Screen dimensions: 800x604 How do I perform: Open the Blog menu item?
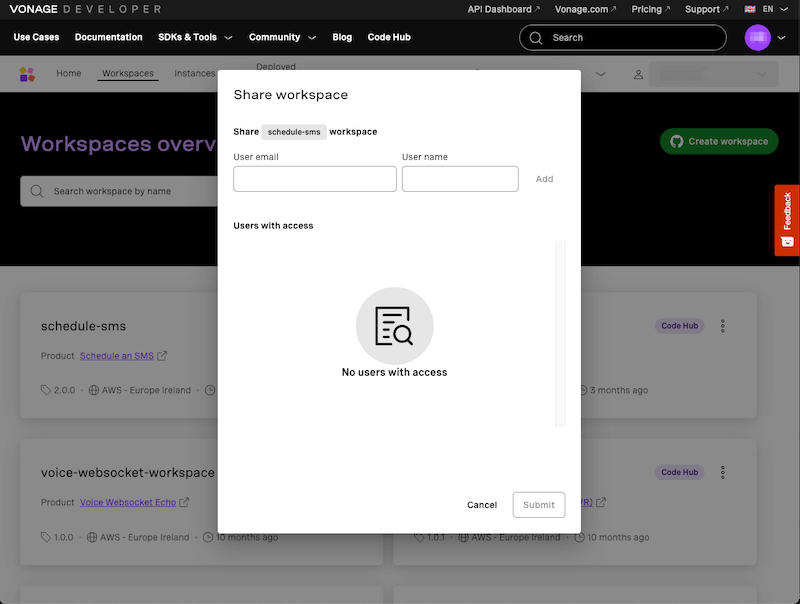[342, 37]
